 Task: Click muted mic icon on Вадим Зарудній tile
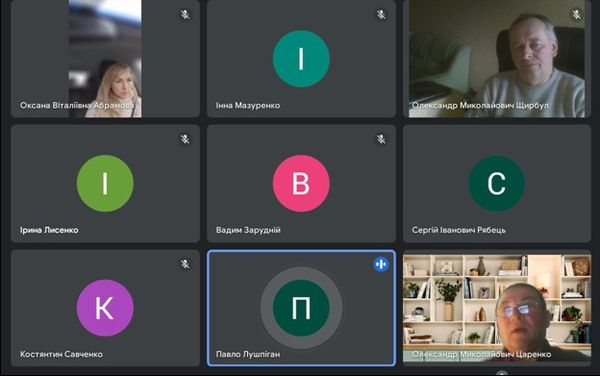tap(381, 139)
